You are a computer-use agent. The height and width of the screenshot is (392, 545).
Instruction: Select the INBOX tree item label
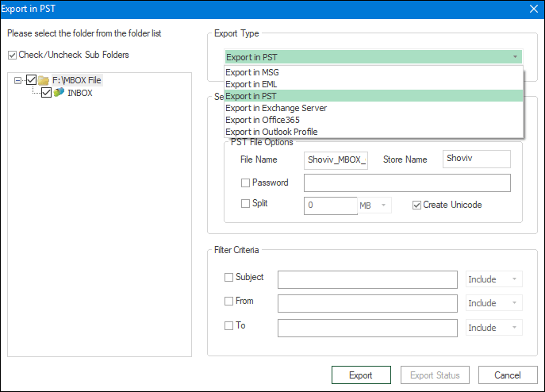(80, 93)
